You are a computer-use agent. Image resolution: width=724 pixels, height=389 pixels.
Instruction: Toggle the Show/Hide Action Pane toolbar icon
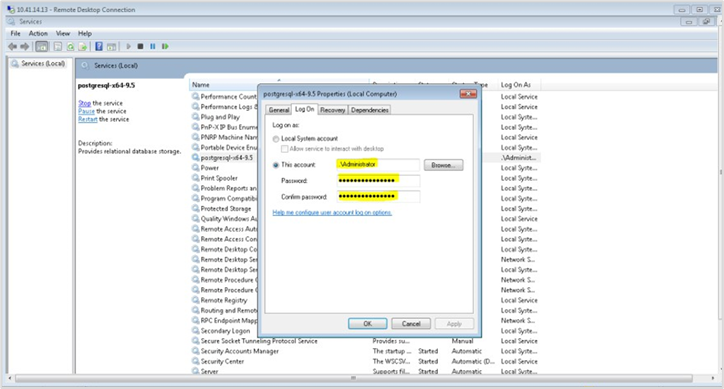(111, 47)
